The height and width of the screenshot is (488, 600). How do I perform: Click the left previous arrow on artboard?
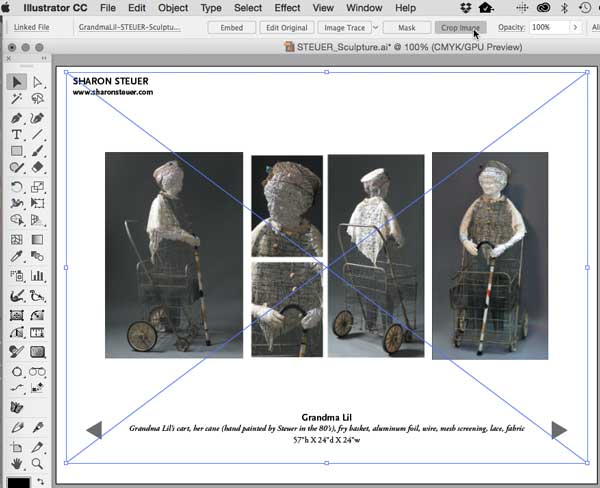94,430
